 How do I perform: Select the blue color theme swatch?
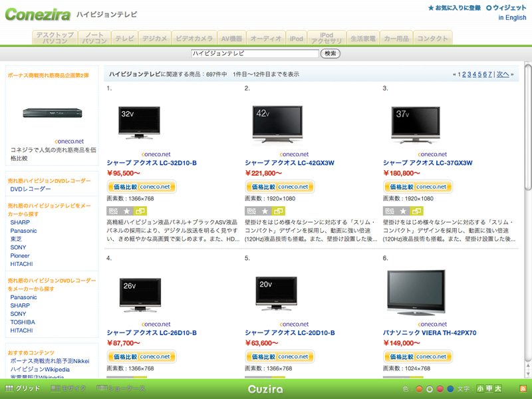click(x=450, y=389)
